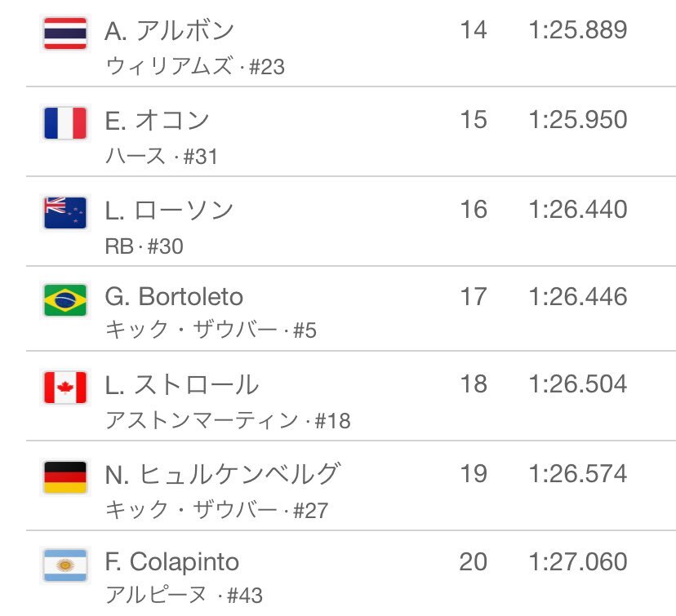Open driver E. オコン's entry

(157, 121)
